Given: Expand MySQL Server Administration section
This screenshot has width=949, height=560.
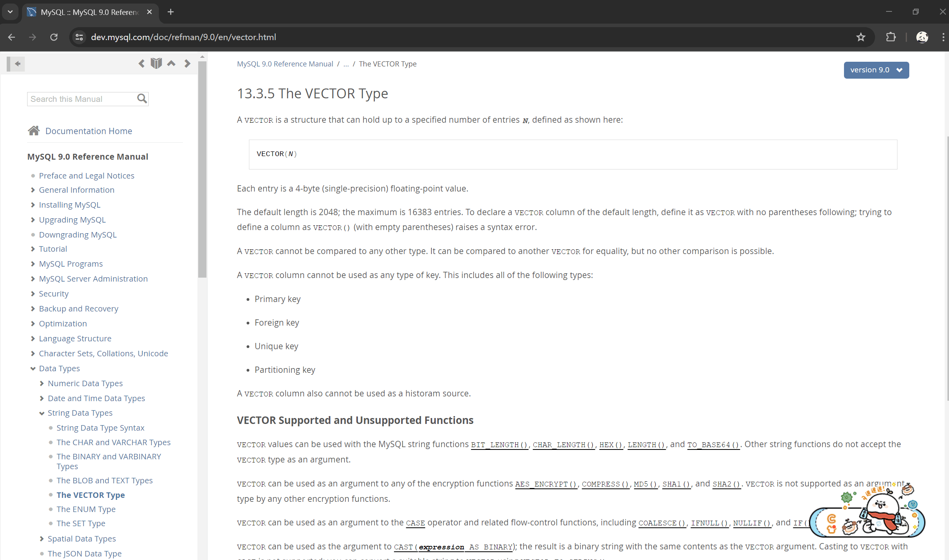Looking at the screenshot, I should pos(33,279).
